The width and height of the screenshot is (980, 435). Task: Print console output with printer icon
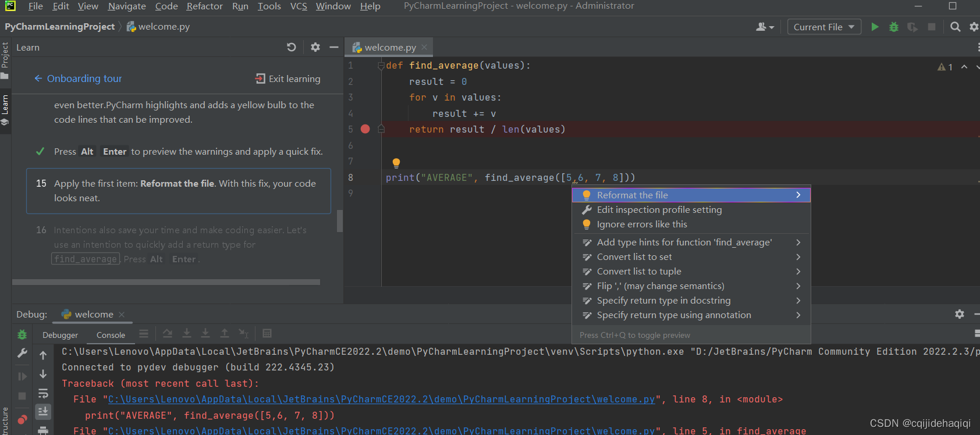(43, 430)
